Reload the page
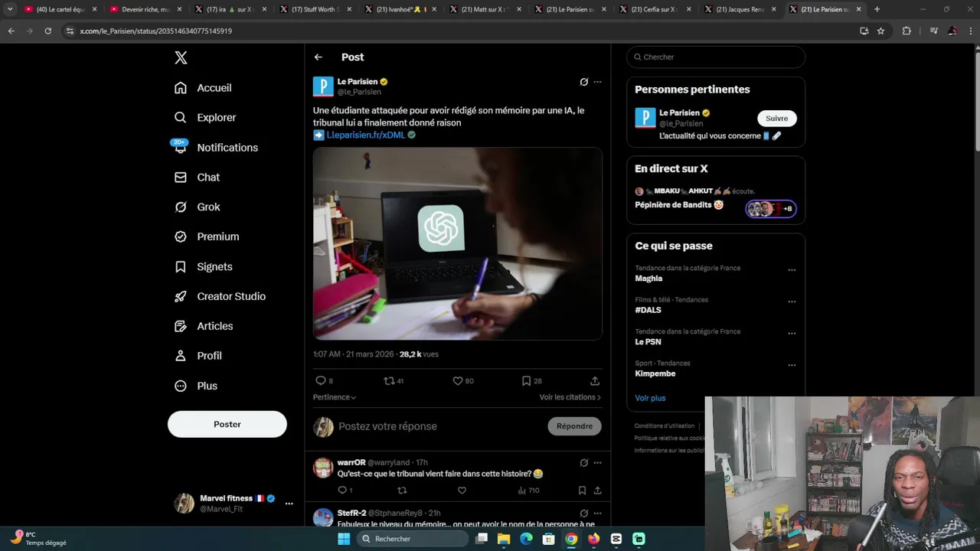The width and height of the screenshot is (980, 551). [47, 31]
